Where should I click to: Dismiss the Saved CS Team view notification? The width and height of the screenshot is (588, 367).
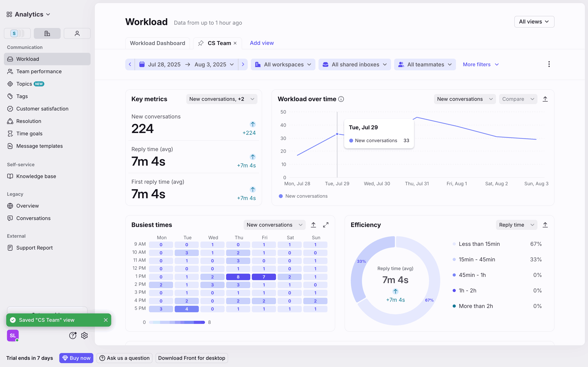[x=106, y=320]
